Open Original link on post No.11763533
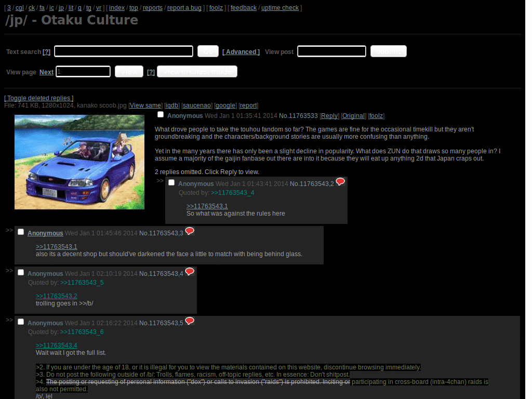Image resolution: width=532 pixels, height=399 pixels. coord(353,116)
